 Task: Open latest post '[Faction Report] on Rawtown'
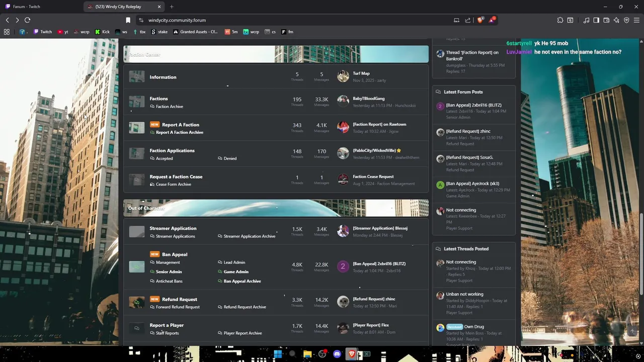click(x=379, y=124)
